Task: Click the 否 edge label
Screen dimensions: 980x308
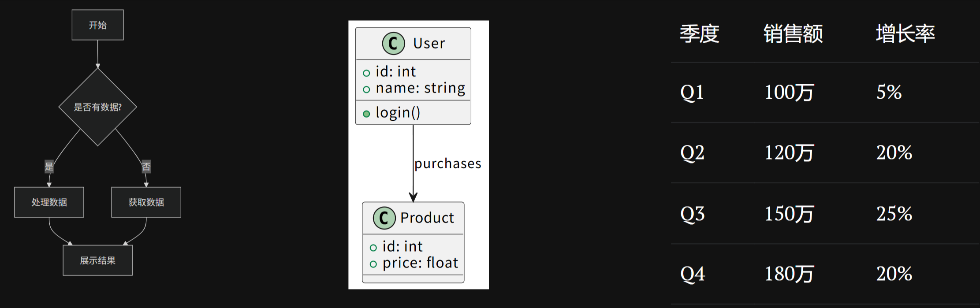Action: pyautogui.click(x=146, y=167)
